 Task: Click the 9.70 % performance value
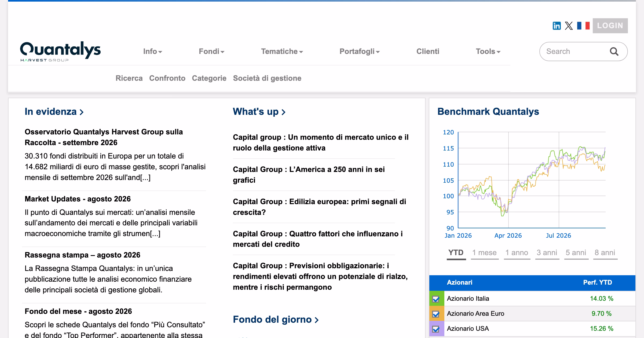602,314
